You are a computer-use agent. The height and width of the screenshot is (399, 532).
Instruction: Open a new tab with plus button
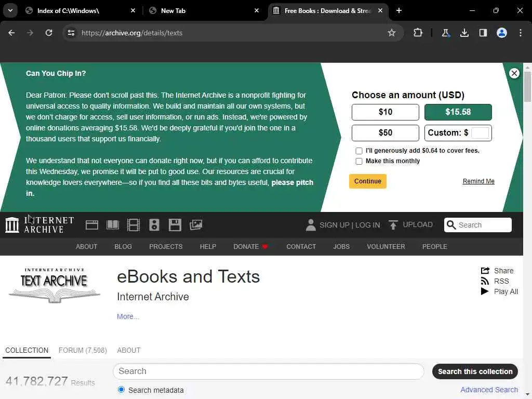(x=399, y=10)
